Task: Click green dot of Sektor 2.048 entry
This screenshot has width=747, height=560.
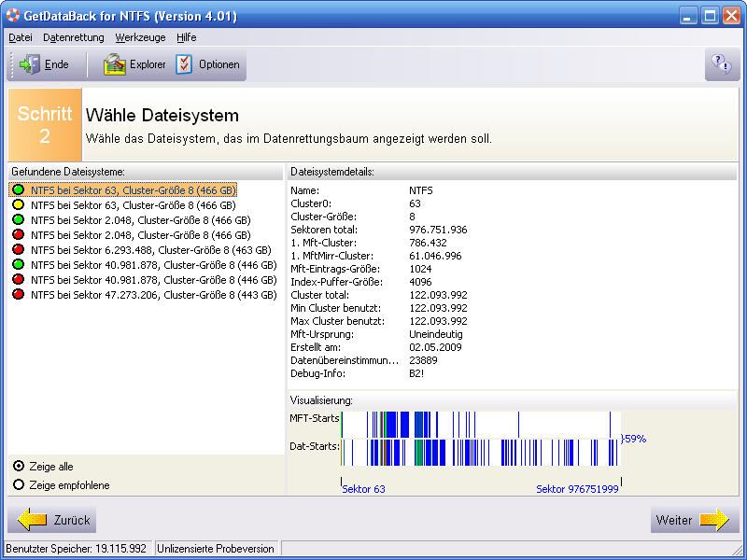Action: (19, 219)
